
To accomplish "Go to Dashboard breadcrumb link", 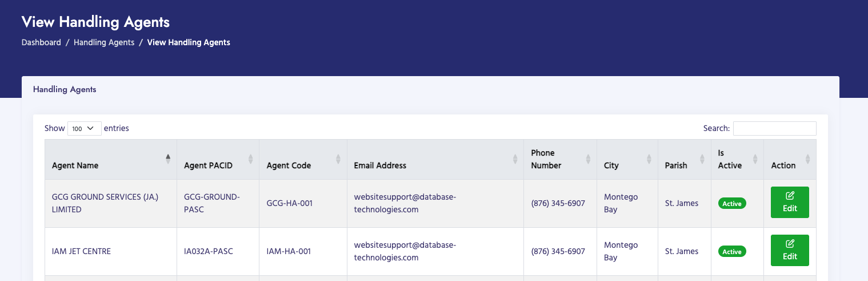I will click(41, 42).
